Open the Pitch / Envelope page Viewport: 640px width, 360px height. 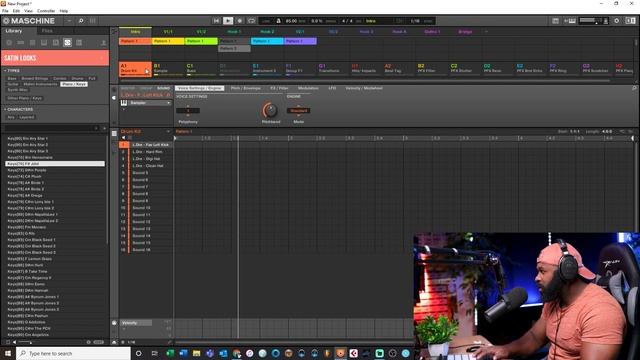pos(246,88)
